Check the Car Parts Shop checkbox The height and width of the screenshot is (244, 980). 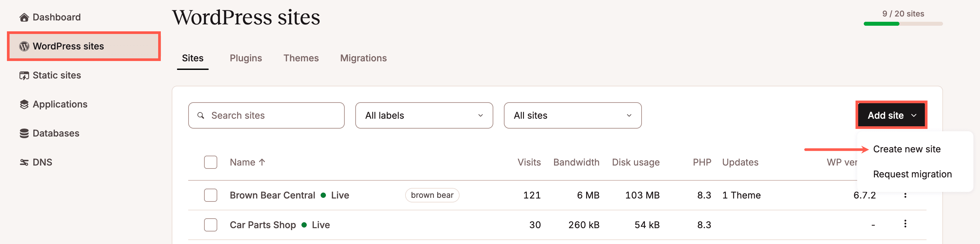tap(210, 225)
